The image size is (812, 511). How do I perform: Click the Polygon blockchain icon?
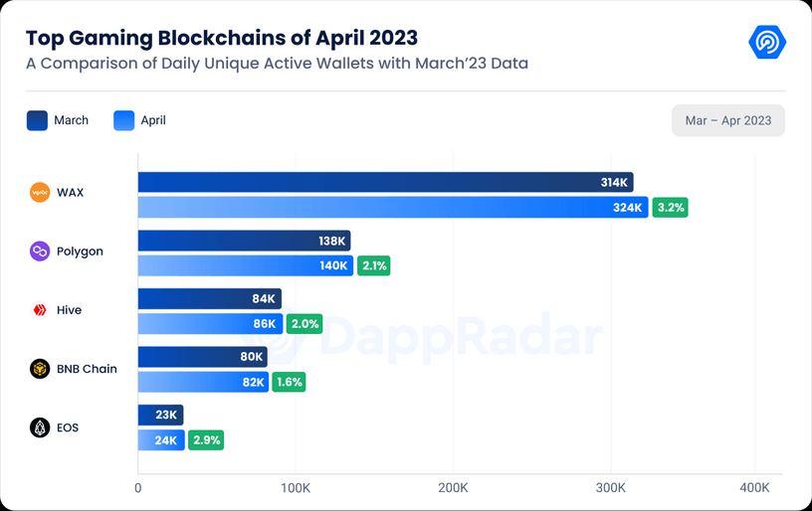[40, 252]
